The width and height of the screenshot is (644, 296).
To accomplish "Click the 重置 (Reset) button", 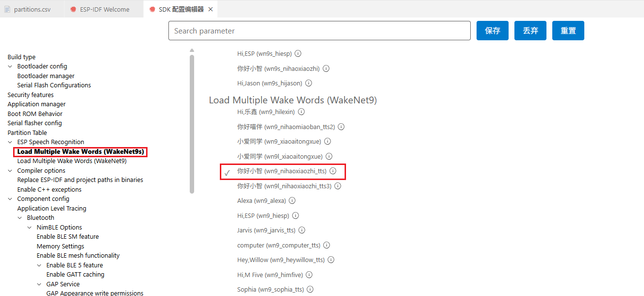I will (568, 31).
